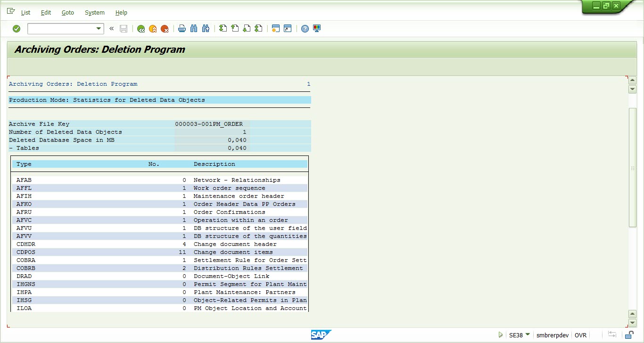644x343 pixels.
Task: Toggle OVR overwrite mode
Action: (x=580, y=335)
